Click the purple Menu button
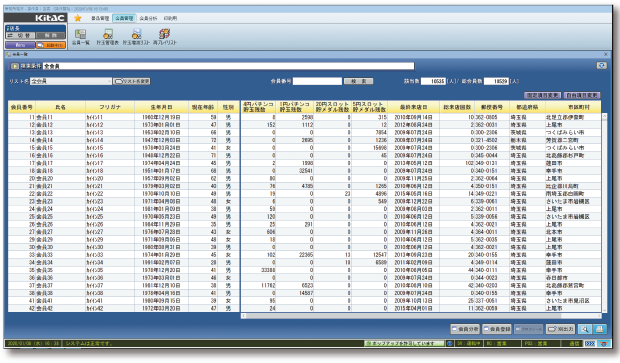620x363 pixels. 20,45
